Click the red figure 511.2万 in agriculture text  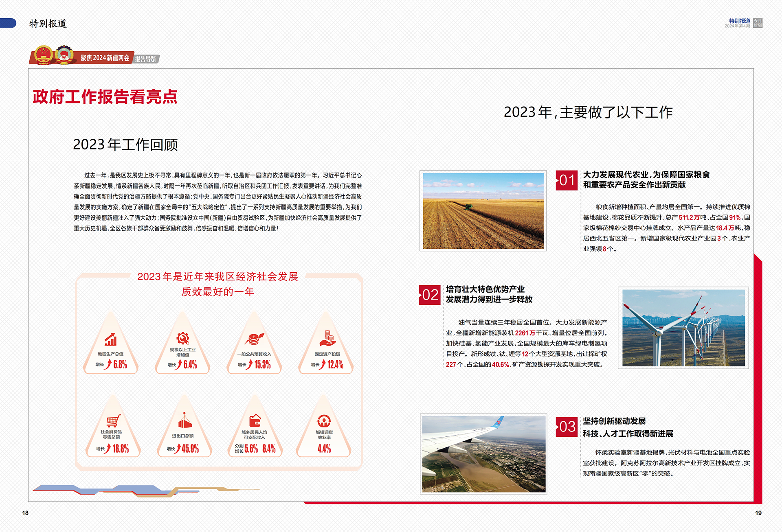[x=689, y=217]
